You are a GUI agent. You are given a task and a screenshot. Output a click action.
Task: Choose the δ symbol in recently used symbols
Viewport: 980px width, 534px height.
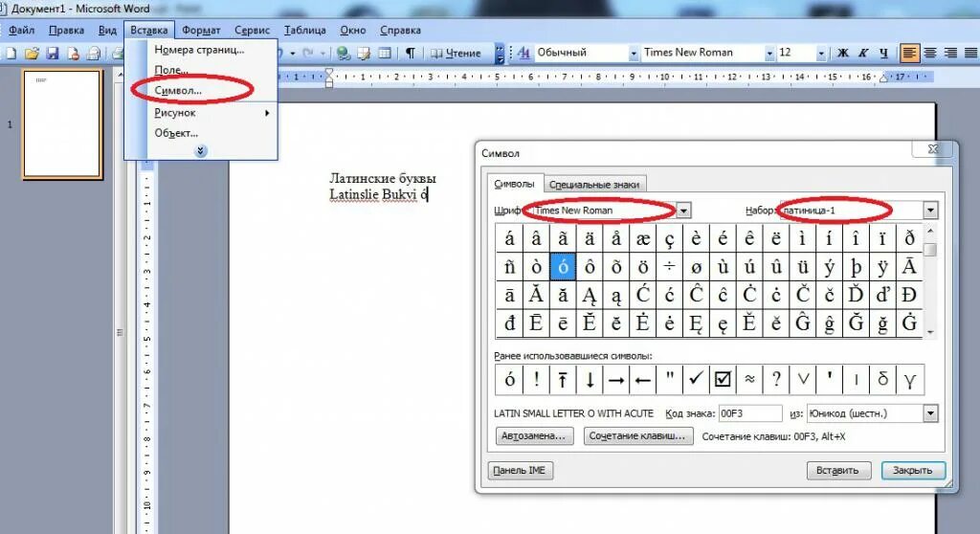click(x=882, y=379)
